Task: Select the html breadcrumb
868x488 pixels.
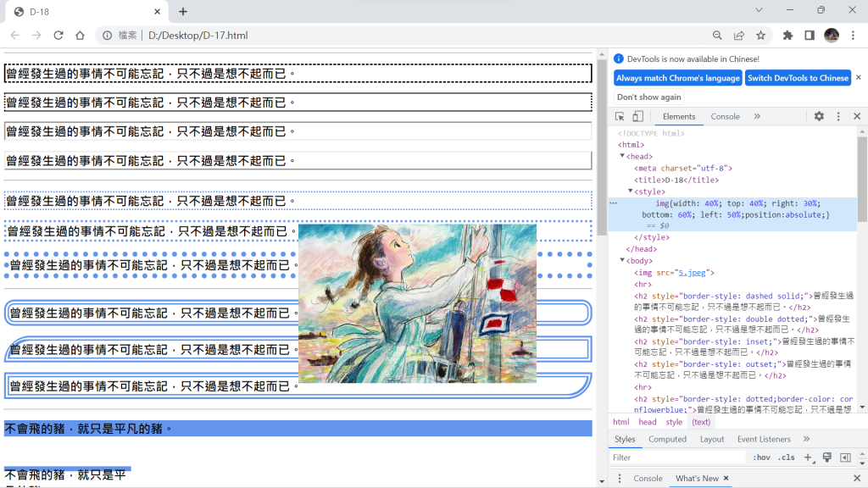Action: click(x=621, y=422)
